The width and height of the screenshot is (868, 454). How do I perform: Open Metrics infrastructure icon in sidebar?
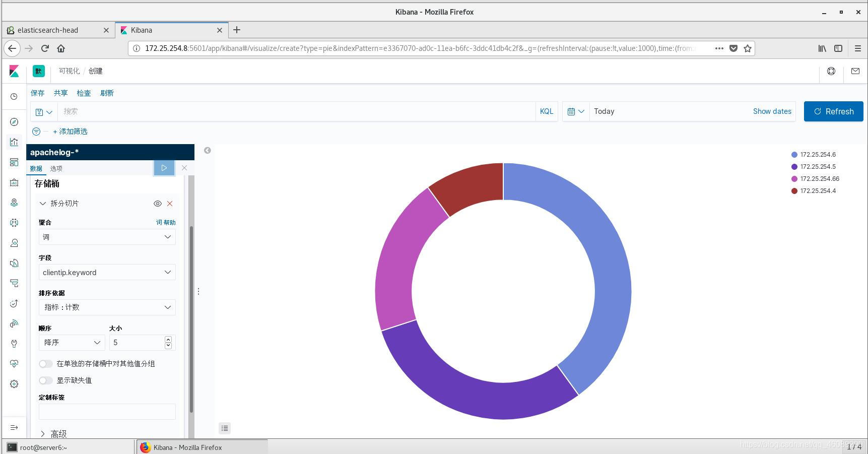pos(14,243)
